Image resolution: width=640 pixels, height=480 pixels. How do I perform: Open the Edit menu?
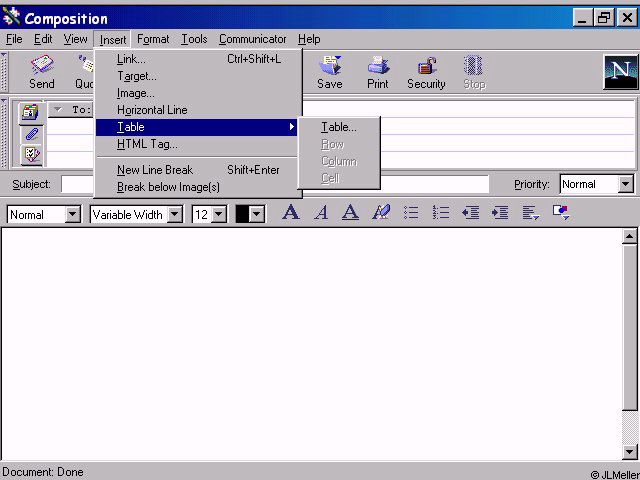(43, 39)
